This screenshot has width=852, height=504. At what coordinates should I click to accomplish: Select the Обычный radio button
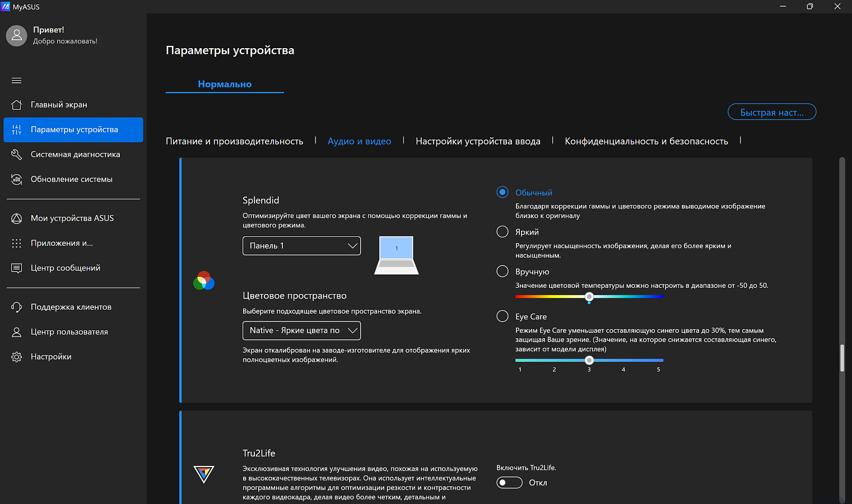(x=502, y=192)
